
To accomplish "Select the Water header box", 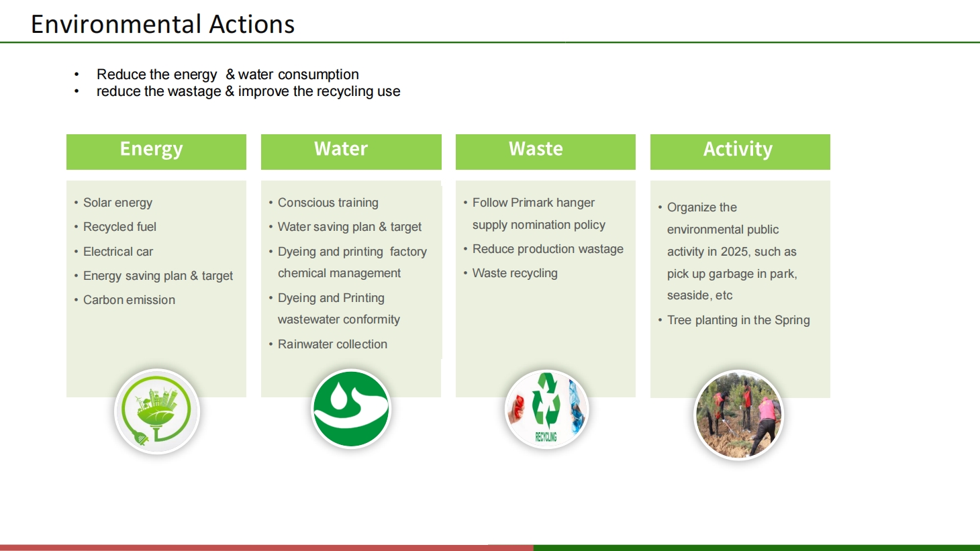I will (351, 151).
